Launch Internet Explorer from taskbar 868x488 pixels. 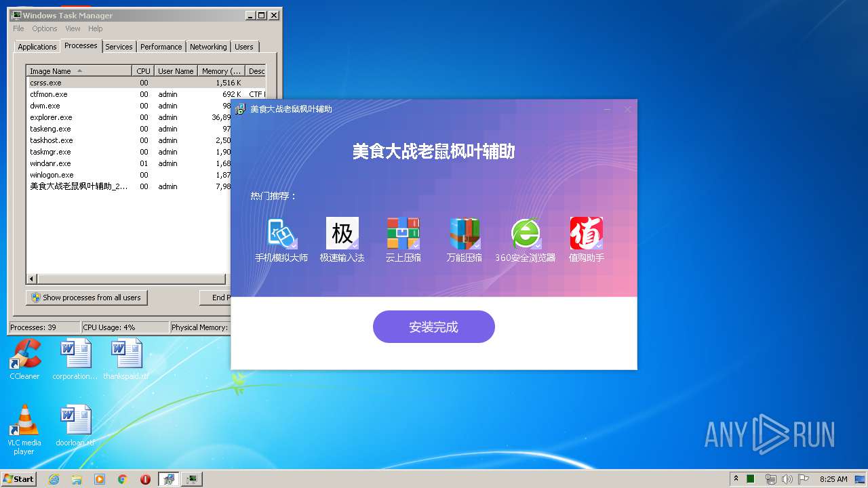[x=54, y=479]
